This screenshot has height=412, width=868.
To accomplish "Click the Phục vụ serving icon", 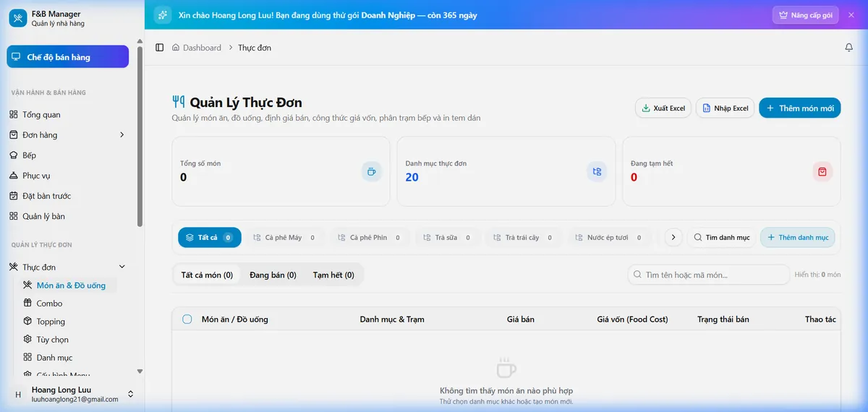I will (14, 176).
